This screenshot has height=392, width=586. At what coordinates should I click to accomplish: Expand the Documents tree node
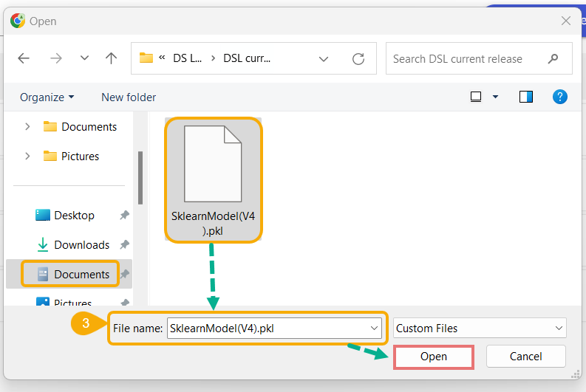[27, 126]
